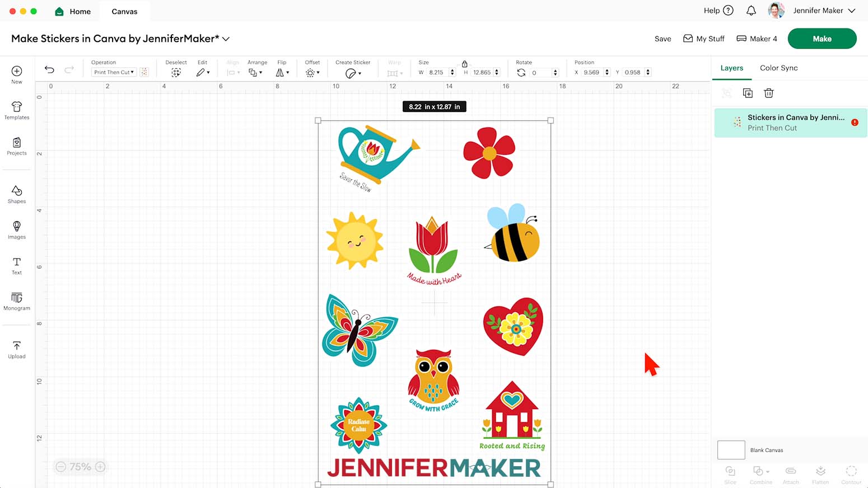Duplicate the selected layer
Image resolution: width=868 pixels, height=488 pixels.
click(748, 93)
